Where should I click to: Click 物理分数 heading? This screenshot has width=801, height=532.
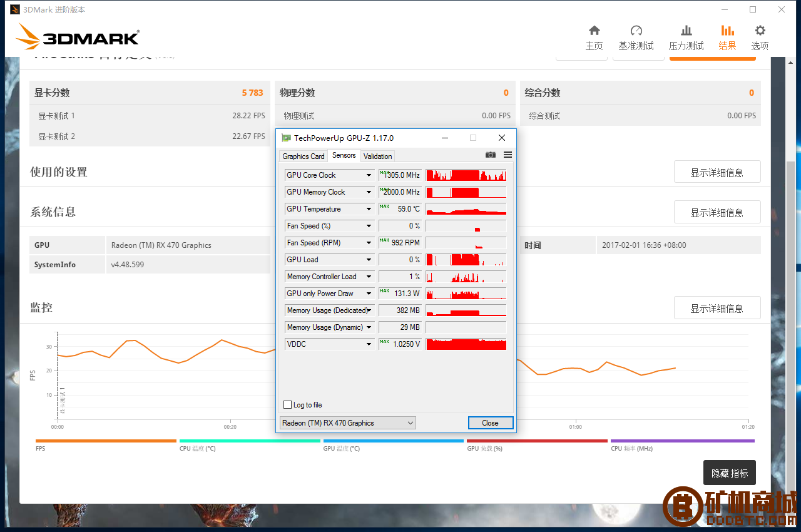tap(297, 93)
